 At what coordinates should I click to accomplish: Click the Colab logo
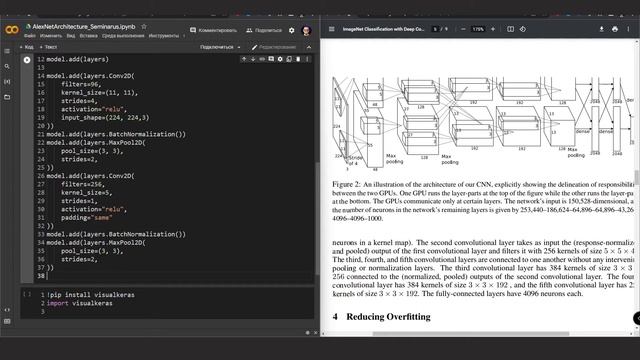tap(12, 29)
